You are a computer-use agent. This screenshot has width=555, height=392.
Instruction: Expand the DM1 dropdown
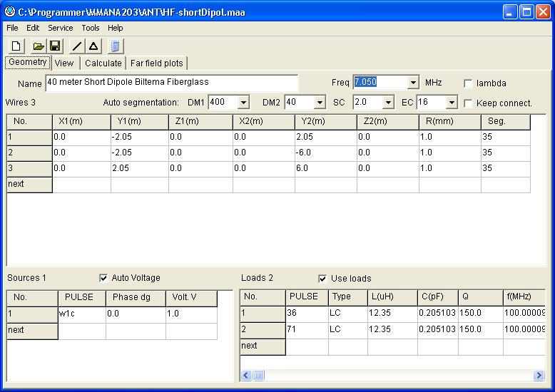243,103
